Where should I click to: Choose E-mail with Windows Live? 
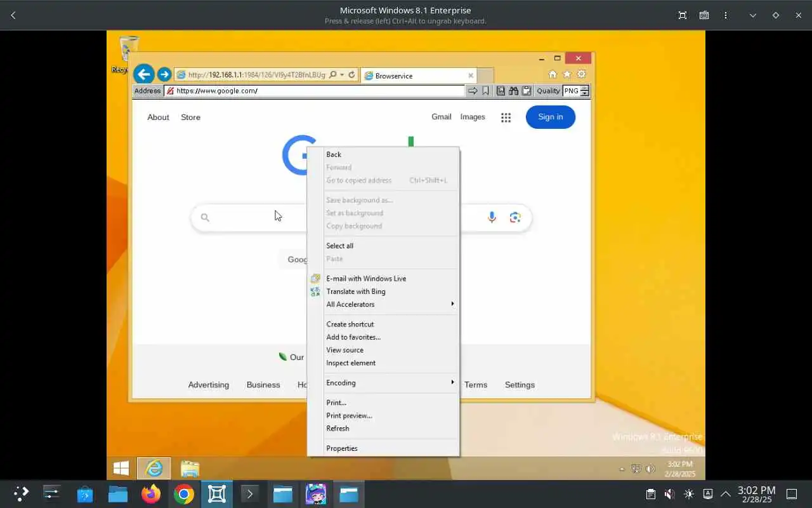pos(366,278)
